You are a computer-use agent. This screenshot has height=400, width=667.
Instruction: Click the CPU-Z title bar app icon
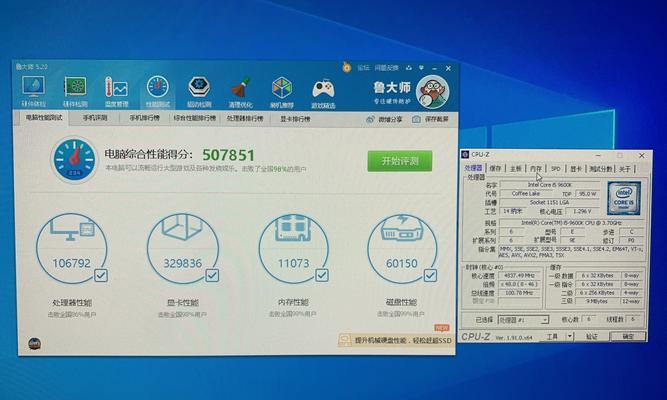(x=465, y=154)
